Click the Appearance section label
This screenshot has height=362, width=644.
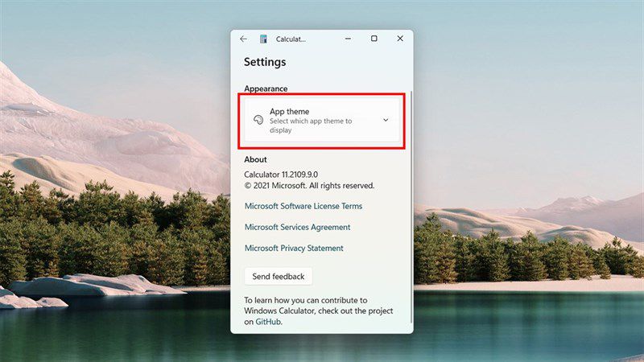[266, 88]
